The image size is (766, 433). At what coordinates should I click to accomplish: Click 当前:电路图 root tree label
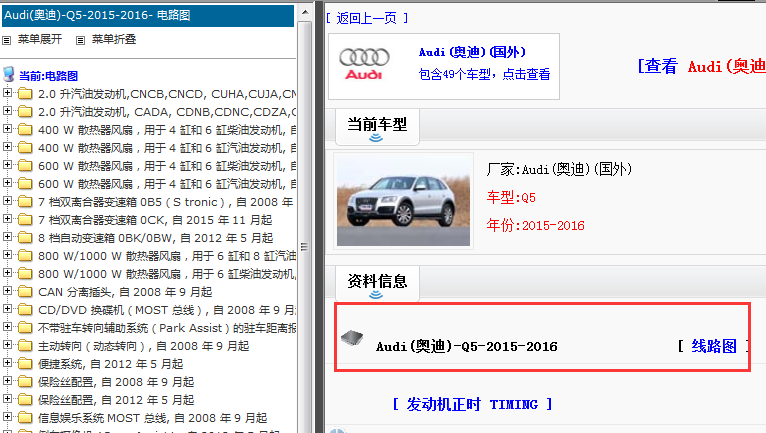pyautogui.click(x=48, y=76)
